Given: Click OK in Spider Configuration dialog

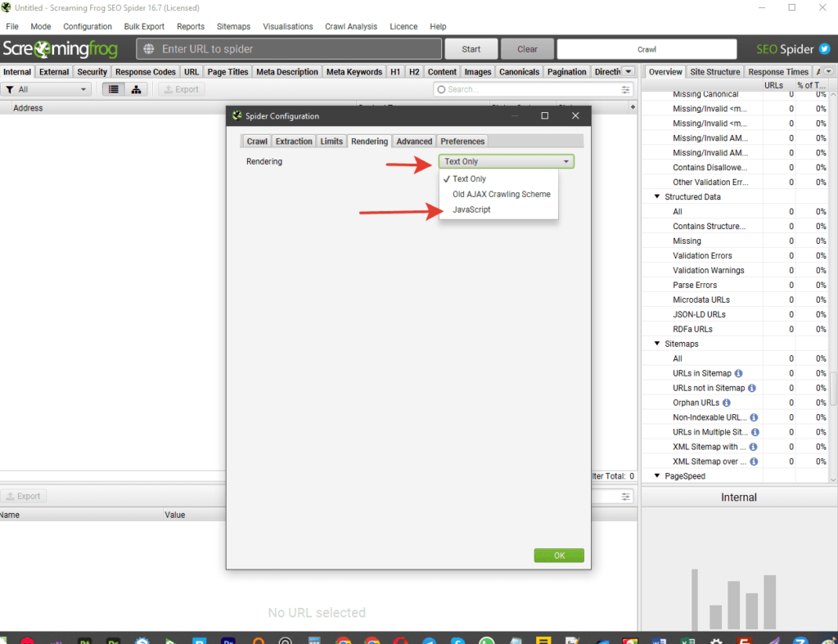Looking at the screenshot, I should (x=559, y=556).
